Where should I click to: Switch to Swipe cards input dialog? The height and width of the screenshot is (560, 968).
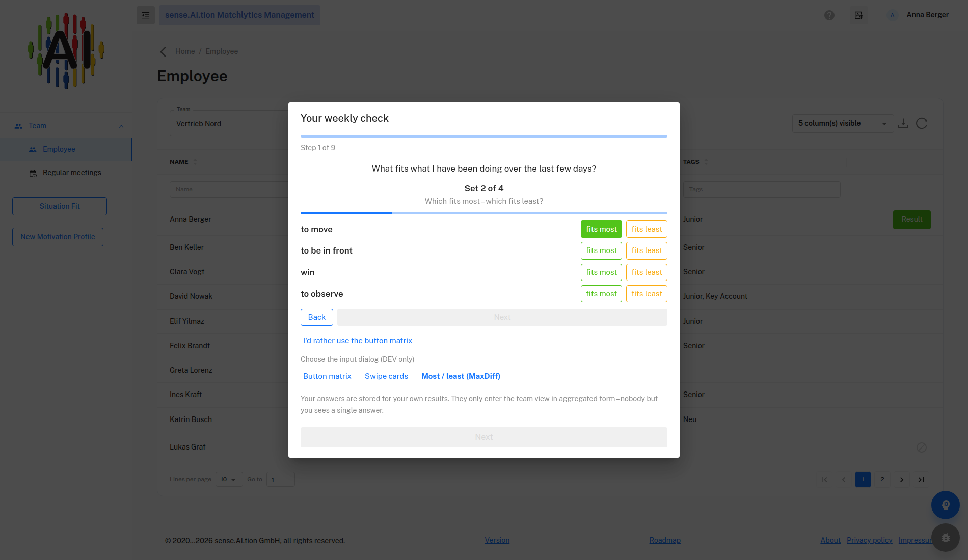tap(386, 376)
